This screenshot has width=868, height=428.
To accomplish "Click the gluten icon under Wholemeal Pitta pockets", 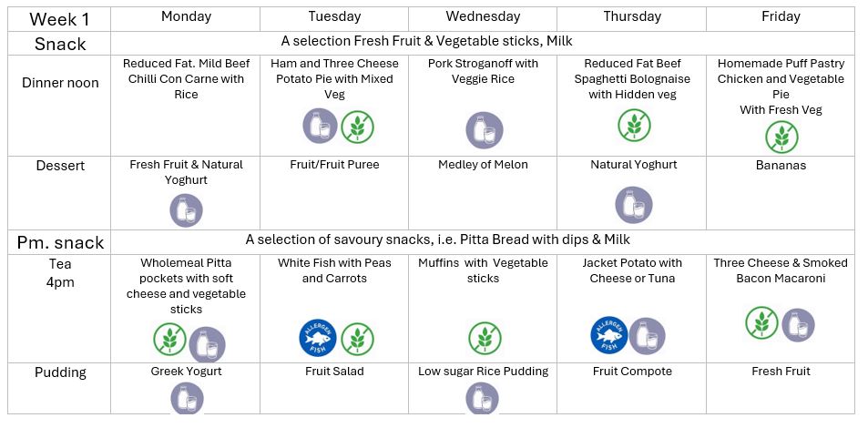I will [170, 341].
